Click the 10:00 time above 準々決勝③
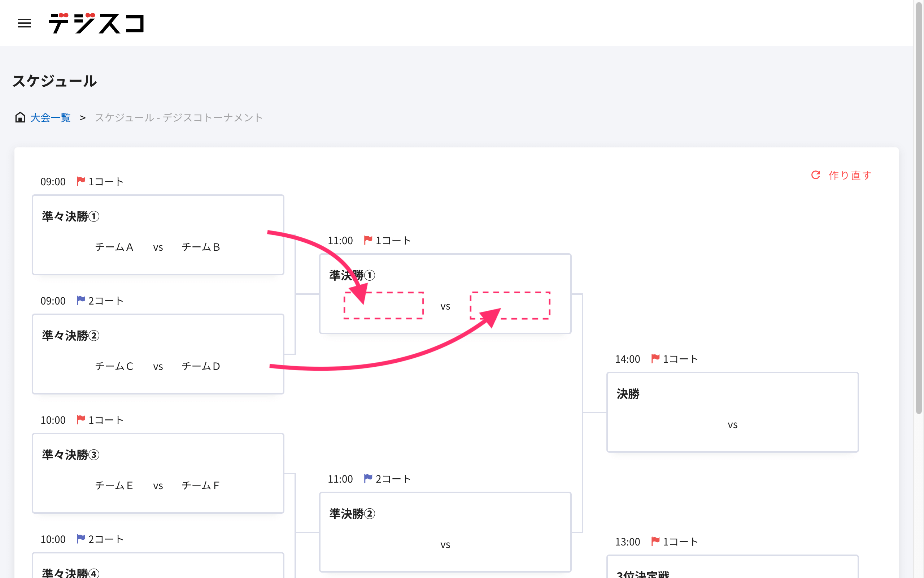The height and width of the screenshot is (578, 924). [x=53, y=420]
